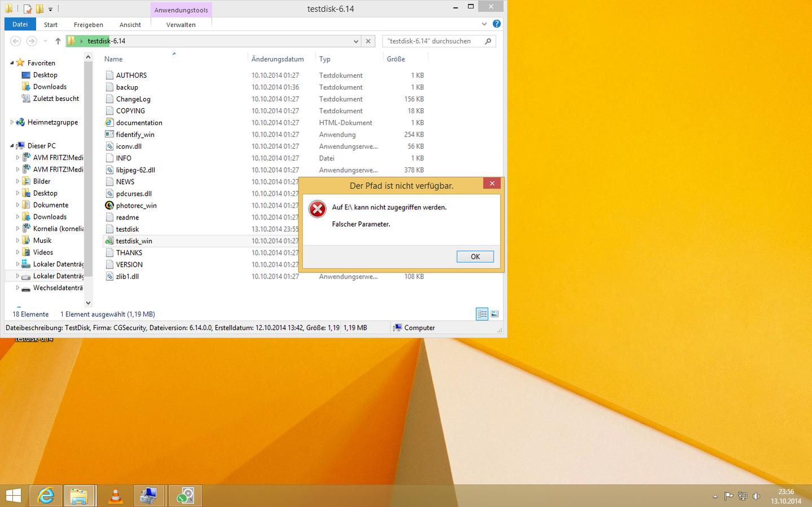Click the volume speaker tray icon
Screen dimensions: 812x507
[756, 496]
